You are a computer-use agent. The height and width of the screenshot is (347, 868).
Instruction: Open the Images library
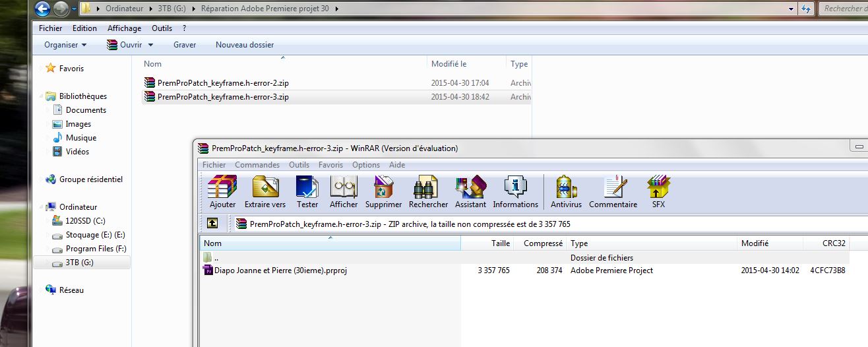point(78,124)
